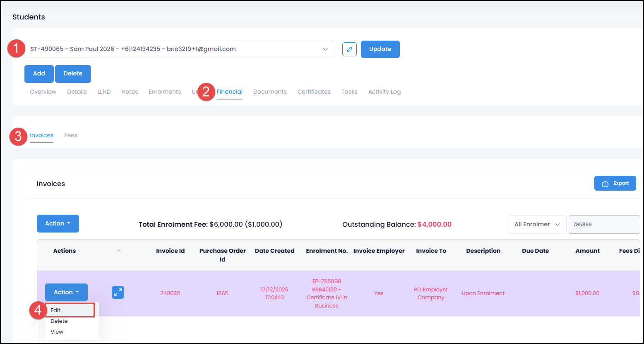Select View from the action menu
The height and width of the screenshot is (344, 644).
57,332
